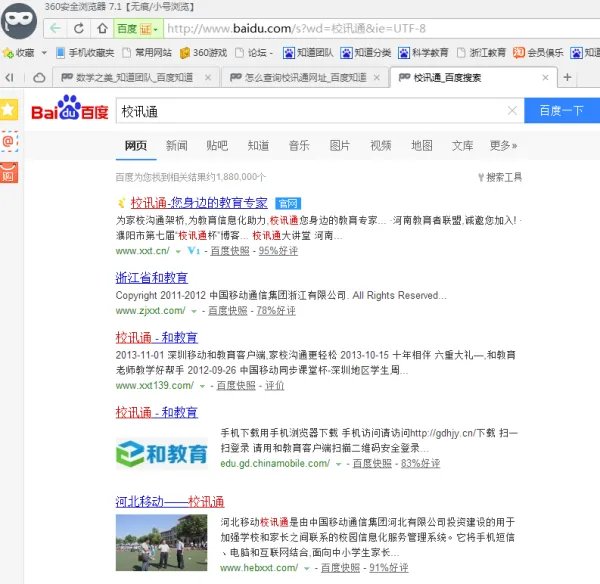Click the incognito mask avatar icon
This screenshot has height=584, width=600.
tap(19, 21)
